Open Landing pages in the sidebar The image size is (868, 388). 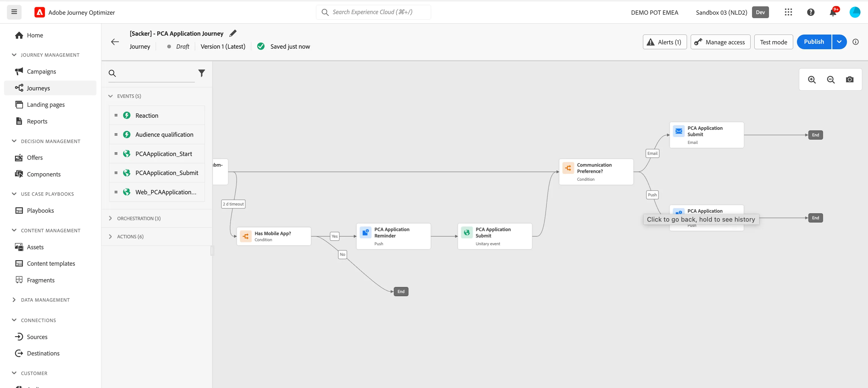coord(50,104)
